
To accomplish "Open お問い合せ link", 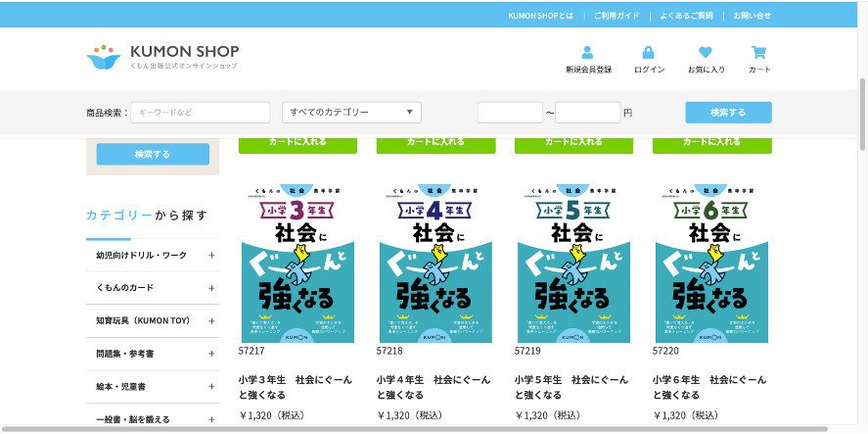I will (x=752, y=16).
